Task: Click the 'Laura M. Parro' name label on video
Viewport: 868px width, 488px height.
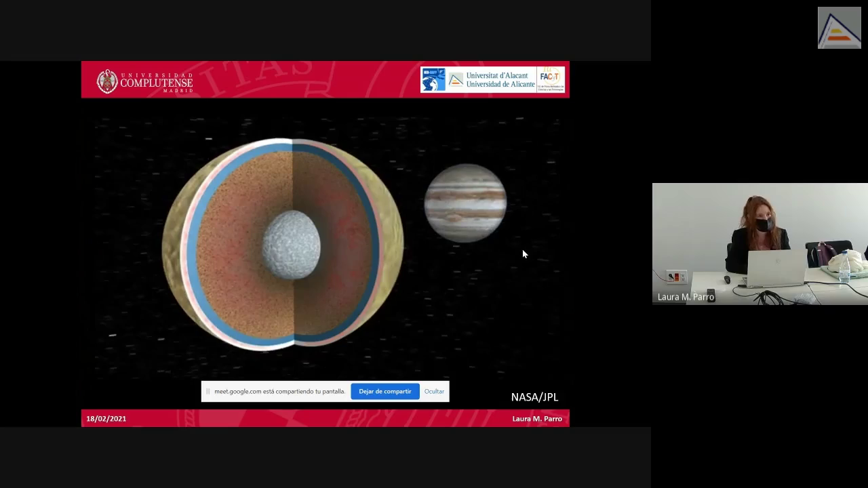Action: [x=686, y=297]
